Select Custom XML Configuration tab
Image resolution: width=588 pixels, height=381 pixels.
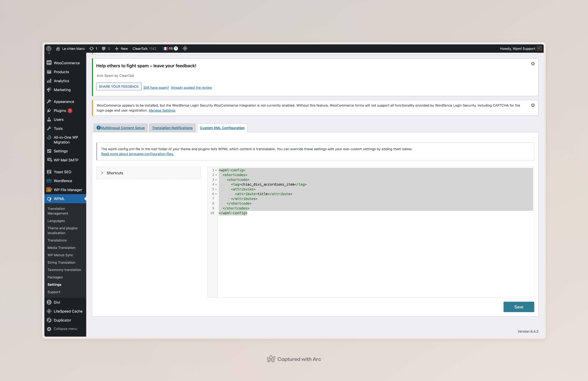point(222,128)
